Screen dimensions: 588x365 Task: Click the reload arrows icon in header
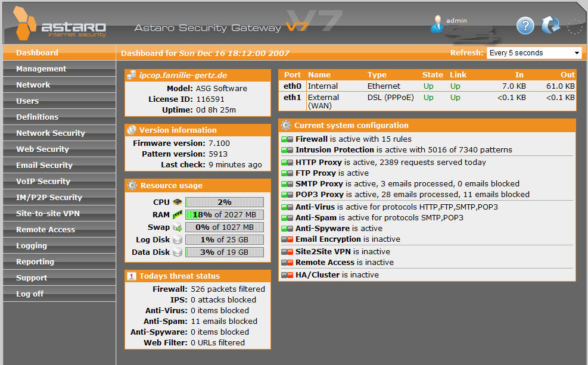(x=551, y=25)
